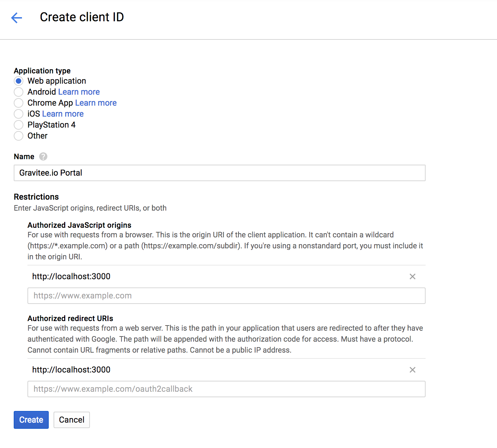Remove the redirect URI localhost:3000 entry
This screenshot has width=497, height=448.
[x=412, y=370]
